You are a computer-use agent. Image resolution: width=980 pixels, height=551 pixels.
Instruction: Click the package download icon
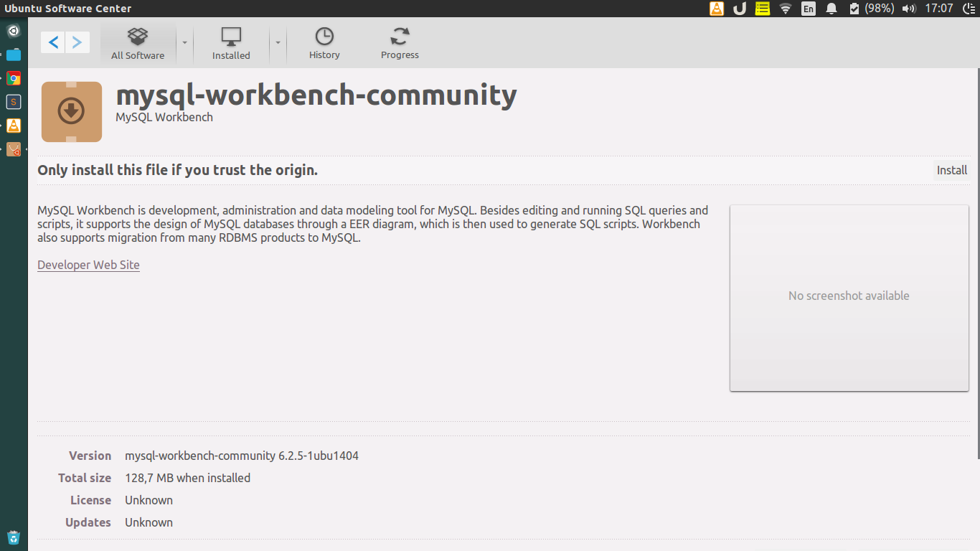[72, 112]
